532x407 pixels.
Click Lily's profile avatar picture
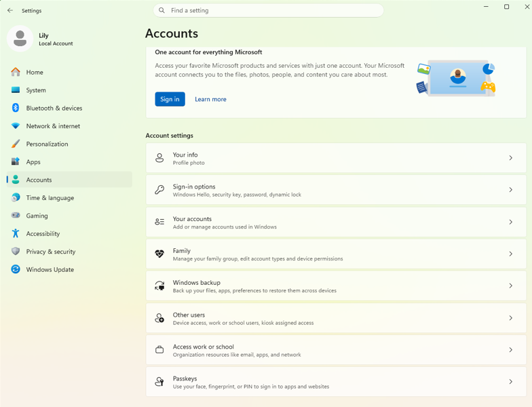(x=20, y=38)
